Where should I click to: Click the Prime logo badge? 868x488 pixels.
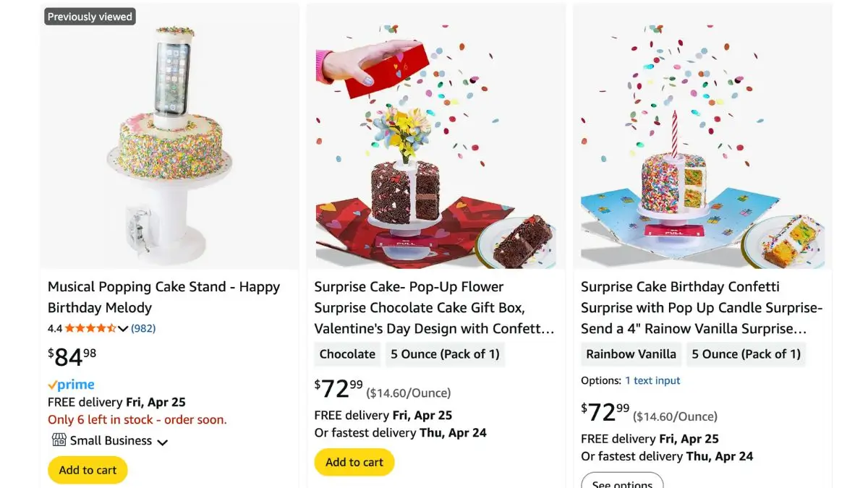pyautogui.click(x=71, y=385)
